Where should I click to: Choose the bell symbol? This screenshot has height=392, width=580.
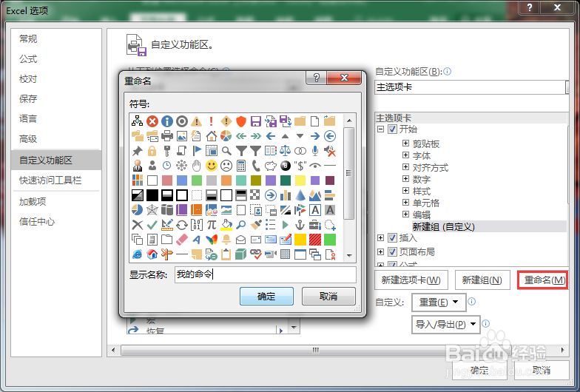(226, 240)
